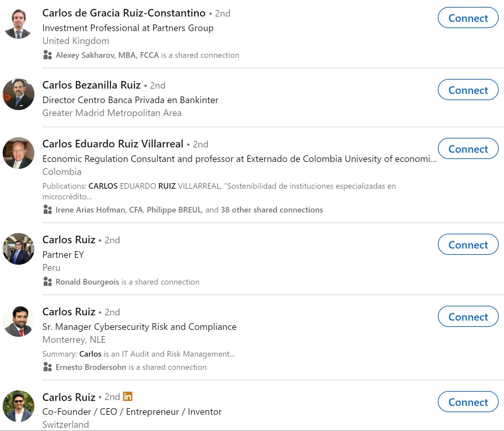Click shared connection icon beside Ronald Bourgeois
Image resolution: width=504 pixels, height=431 pixels.
pos(48,282)
